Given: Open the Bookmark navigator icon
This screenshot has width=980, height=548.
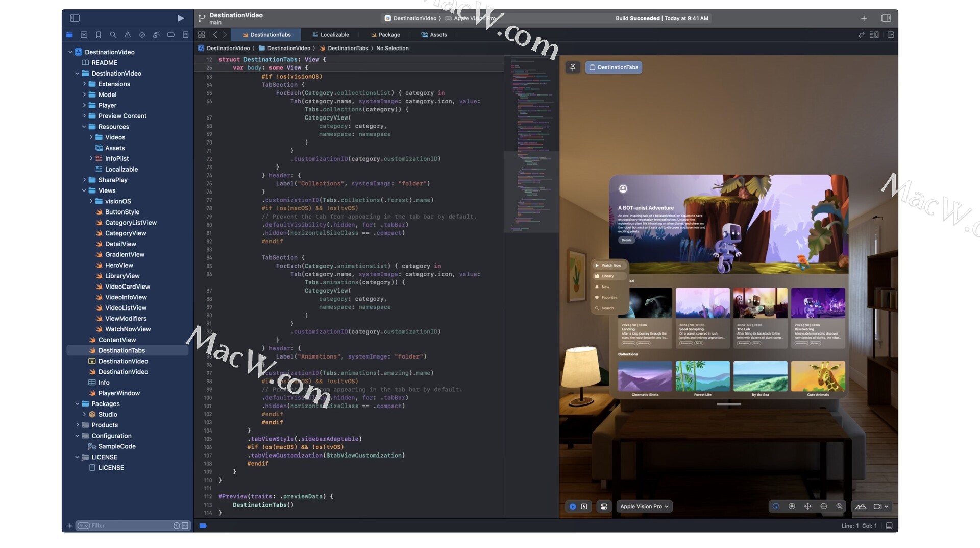Looking at the screenshot, I should click(x=99, y=35).
